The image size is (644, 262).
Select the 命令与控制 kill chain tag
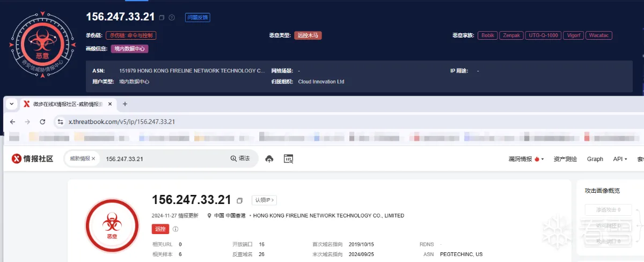pos(131,35)
